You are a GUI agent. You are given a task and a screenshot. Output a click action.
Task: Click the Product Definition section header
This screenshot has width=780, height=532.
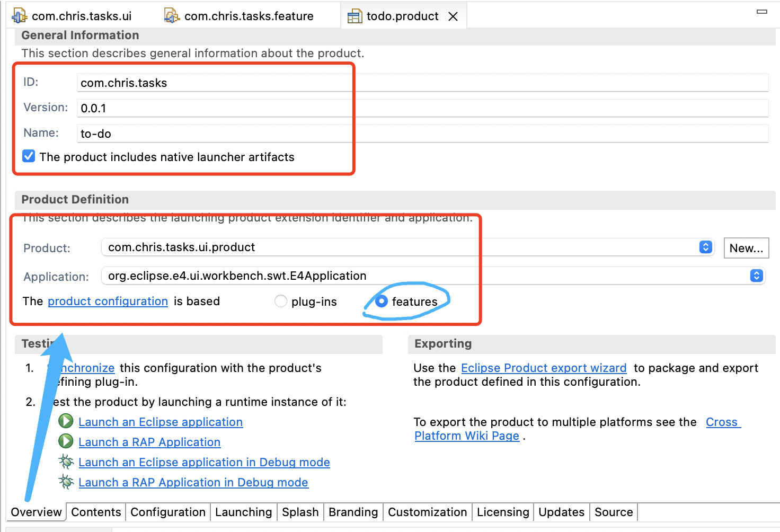75,199
